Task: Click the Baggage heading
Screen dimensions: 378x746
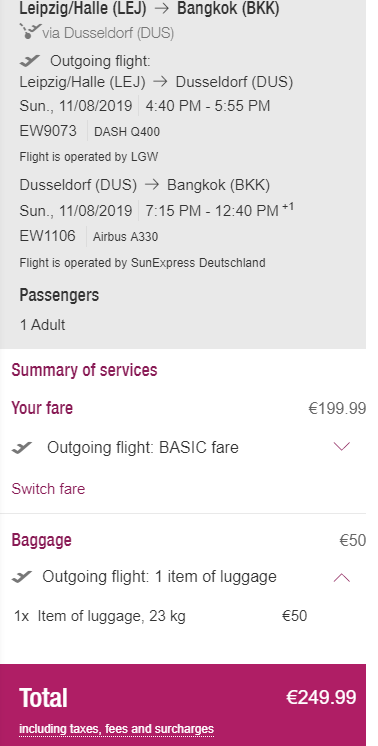Action: pos(41,540)
